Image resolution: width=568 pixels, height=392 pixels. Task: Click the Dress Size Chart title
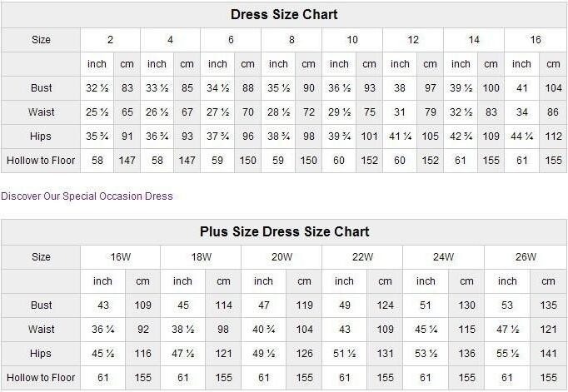point(284,15)
